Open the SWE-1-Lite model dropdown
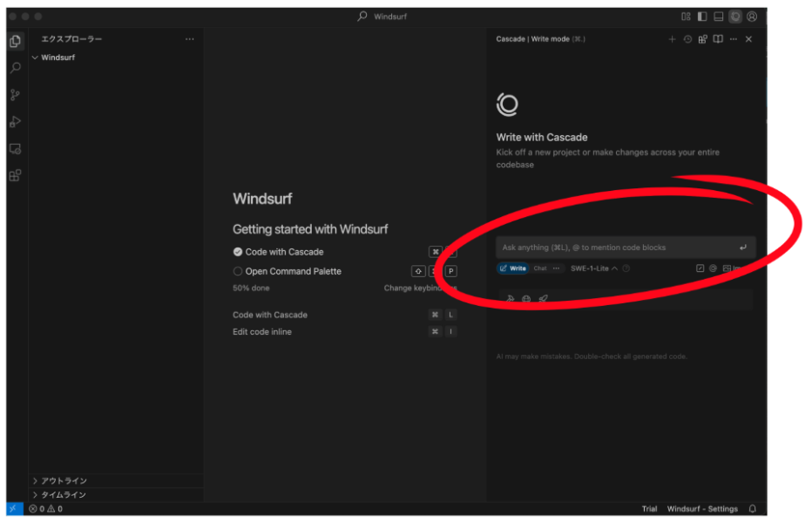The image size is (812, 523). tap(594, 268)
